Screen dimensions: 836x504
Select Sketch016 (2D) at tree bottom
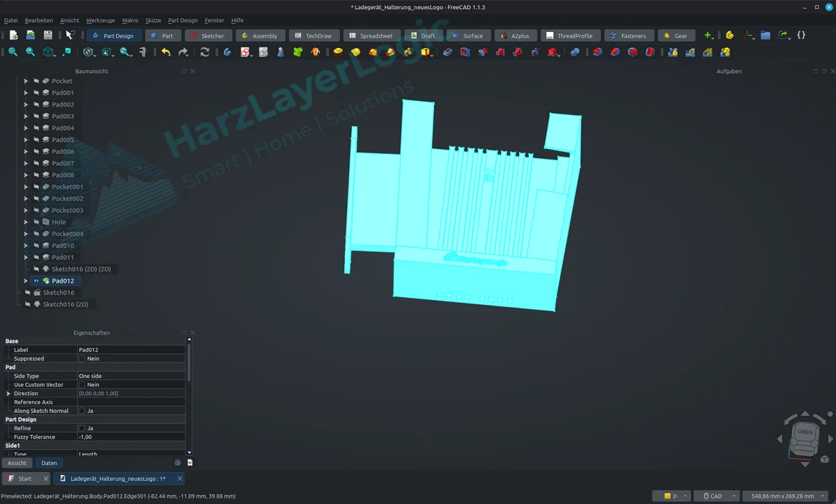pyautogui.click(x=65, y=304)
